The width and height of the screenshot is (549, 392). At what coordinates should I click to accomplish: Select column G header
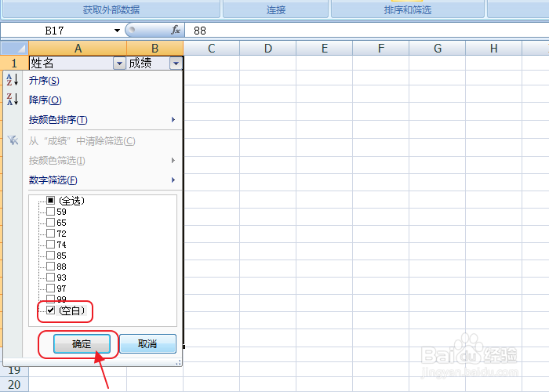[x=438, y=49]
